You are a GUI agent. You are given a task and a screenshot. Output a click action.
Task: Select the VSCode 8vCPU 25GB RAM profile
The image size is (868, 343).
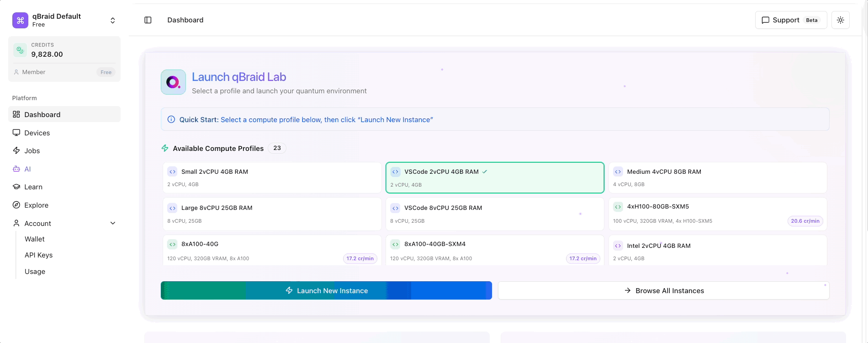[495, 214]
